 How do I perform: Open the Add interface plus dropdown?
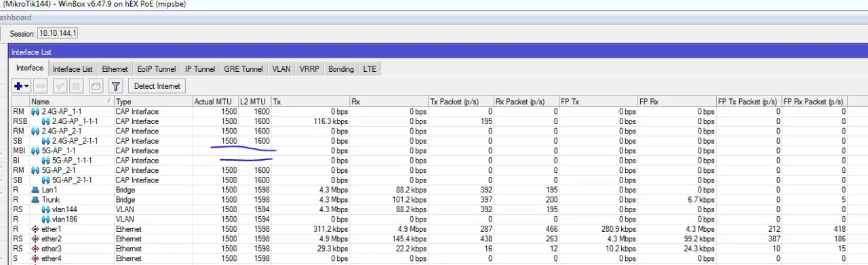click(22, 86)
